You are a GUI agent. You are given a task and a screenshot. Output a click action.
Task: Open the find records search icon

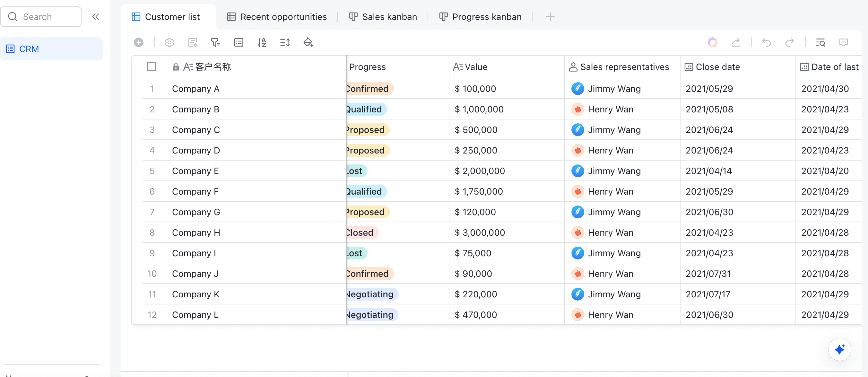pyautogui.click(x=820, y=42)
